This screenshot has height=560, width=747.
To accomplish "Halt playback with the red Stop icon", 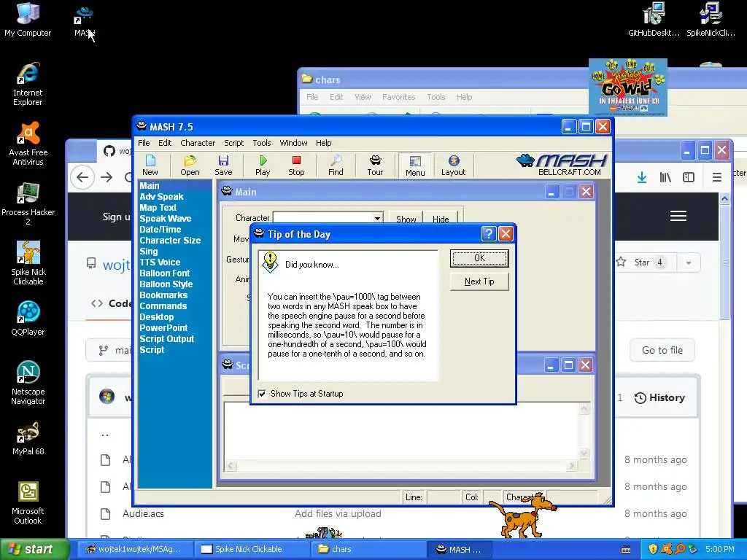I will pos(296,166).
